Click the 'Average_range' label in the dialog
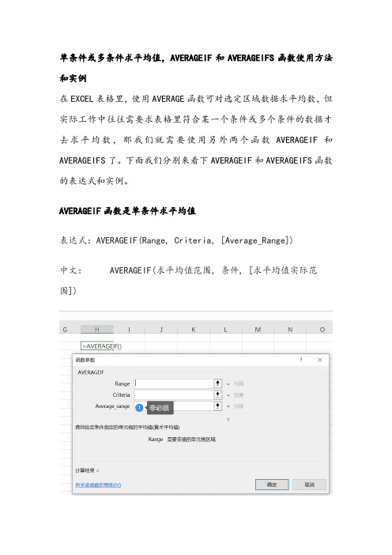Viewport: 392px width, 555px height. coord(112,406)
